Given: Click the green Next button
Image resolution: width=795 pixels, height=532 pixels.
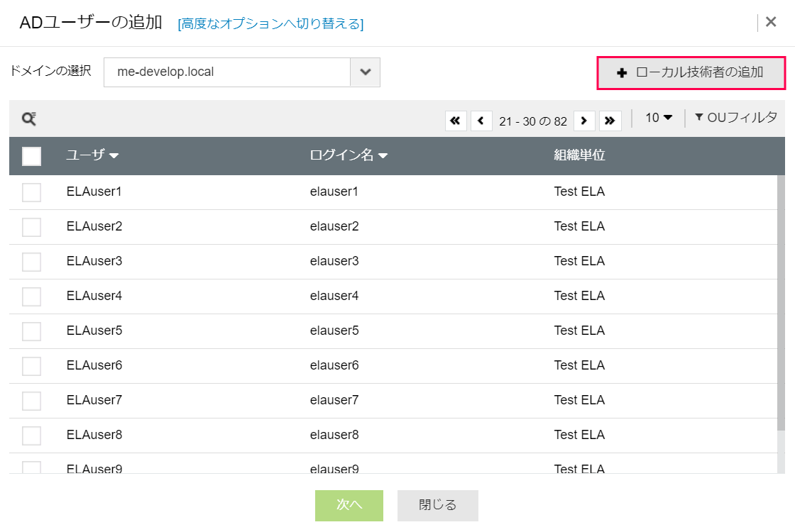Looking at the screenshot, I should (349, 505).
